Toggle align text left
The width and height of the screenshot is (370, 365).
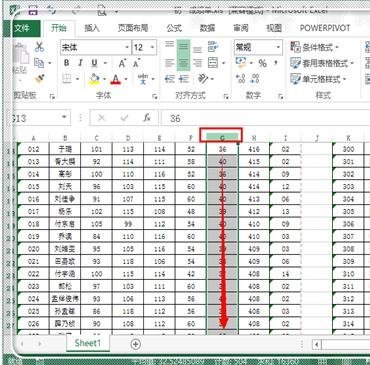tap(170, 63)
